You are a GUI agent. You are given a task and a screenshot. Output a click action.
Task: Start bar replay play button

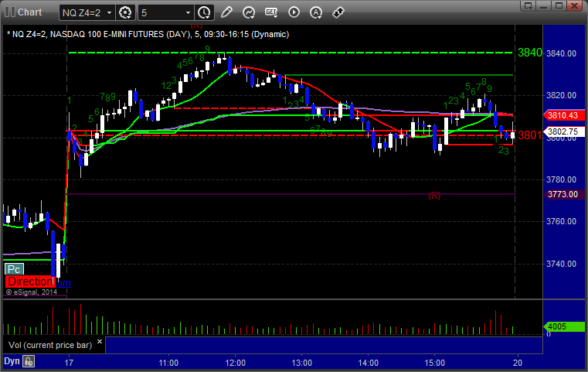coord(294,12)
